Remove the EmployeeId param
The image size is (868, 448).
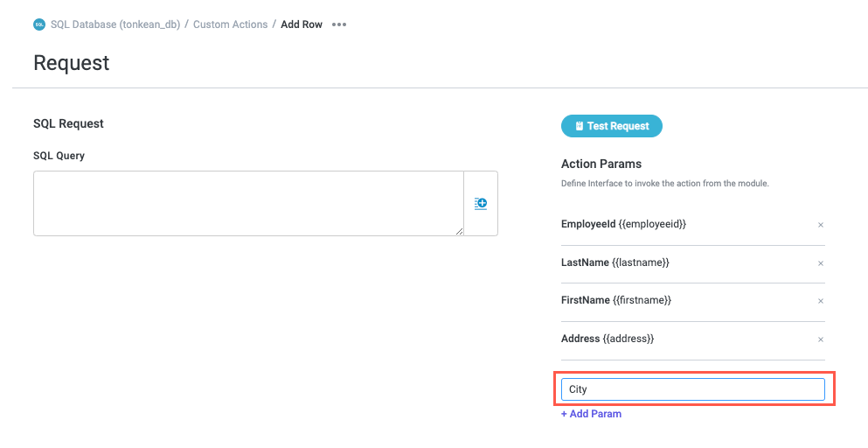click(x=821, y=225)
